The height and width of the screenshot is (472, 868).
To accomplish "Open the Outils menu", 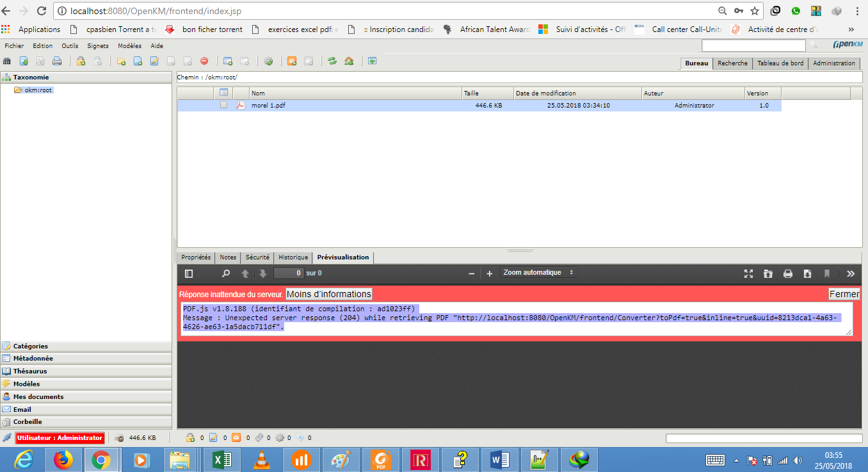I will point(70,46).
